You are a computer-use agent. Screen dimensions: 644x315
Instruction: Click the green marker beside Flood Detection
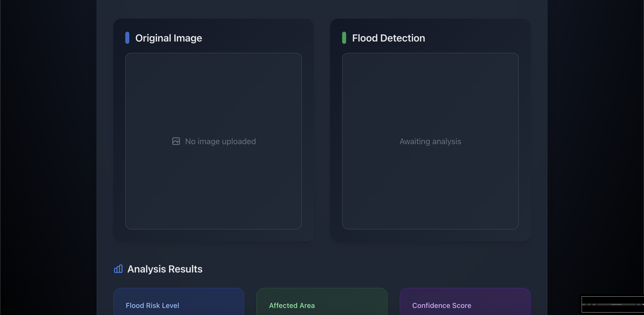[344, 38]
